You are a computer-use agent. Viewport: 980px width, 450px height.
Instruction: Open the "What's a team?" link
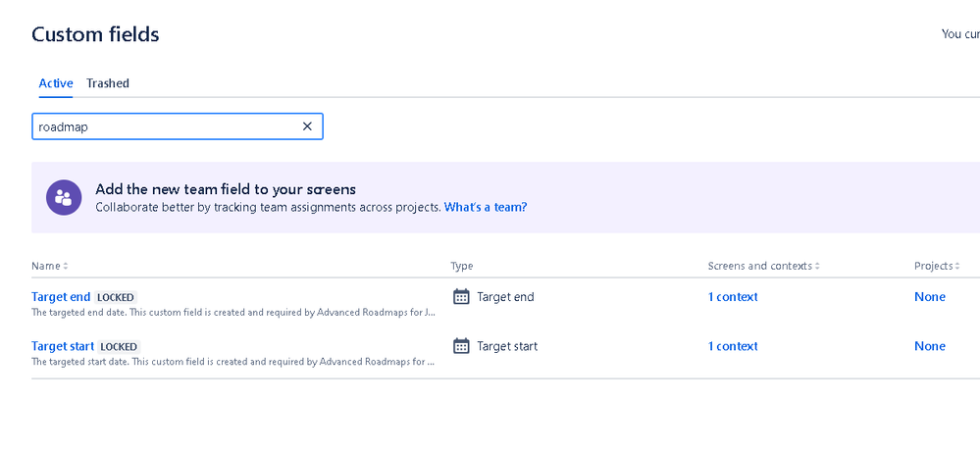(x=486, y=207)
